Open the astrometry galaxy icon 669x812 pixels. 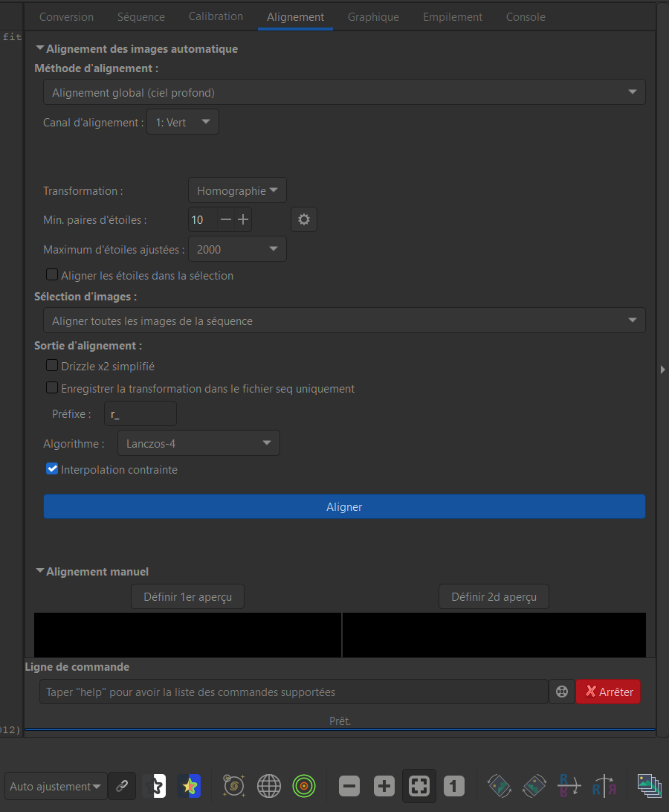point(233,786)
